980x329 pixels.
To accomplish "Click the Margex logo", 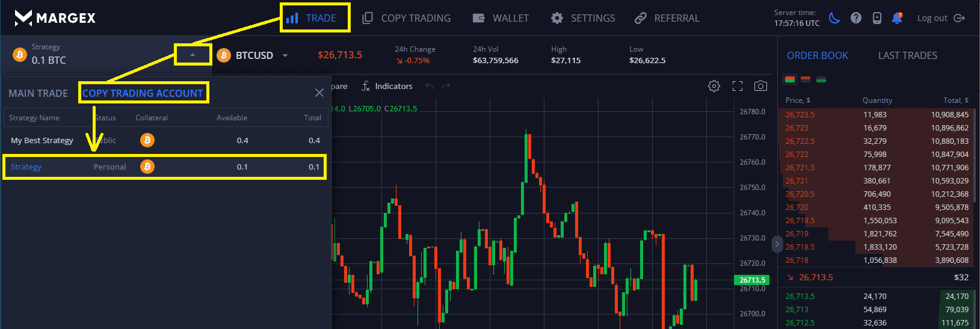I will (x=55, y=18).
